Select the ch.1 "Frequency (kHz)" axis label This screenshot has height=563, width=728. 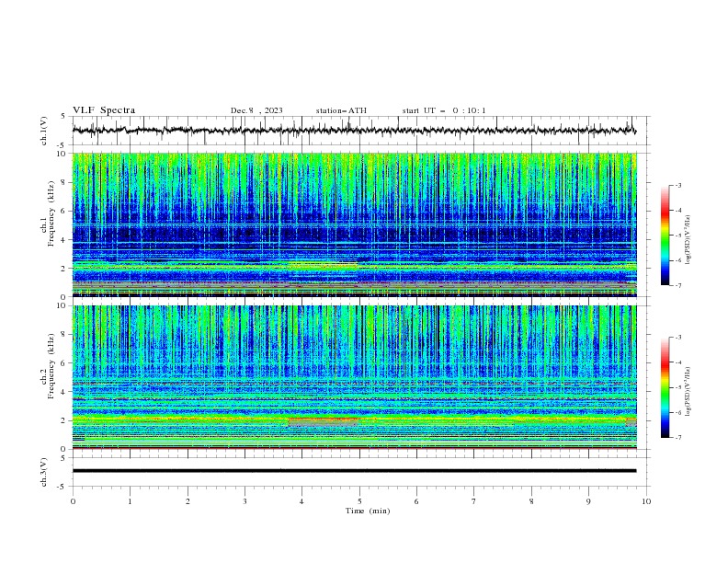(x=51, y=213)
